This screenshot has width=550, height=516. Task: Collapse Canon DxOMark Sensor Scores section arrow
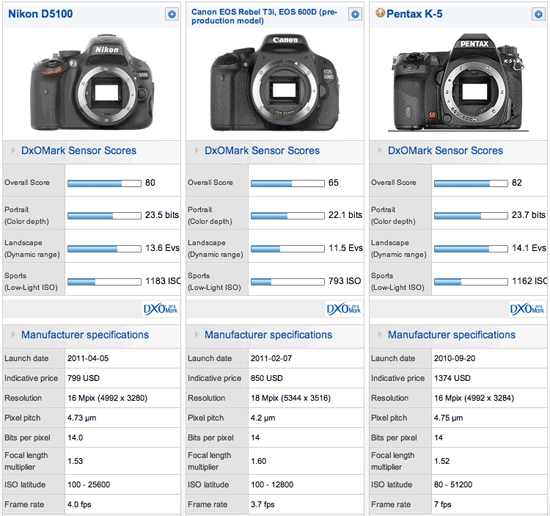point(196,150)
